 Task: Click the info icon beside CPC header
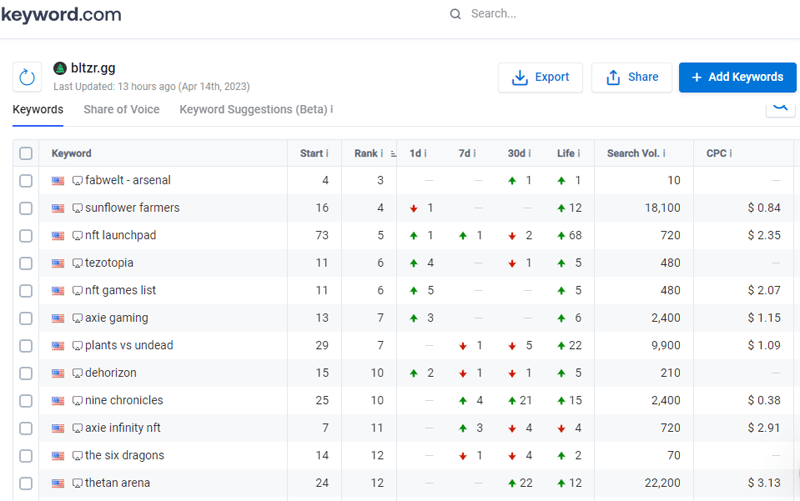pyautogui.click(x=730, y=154)
